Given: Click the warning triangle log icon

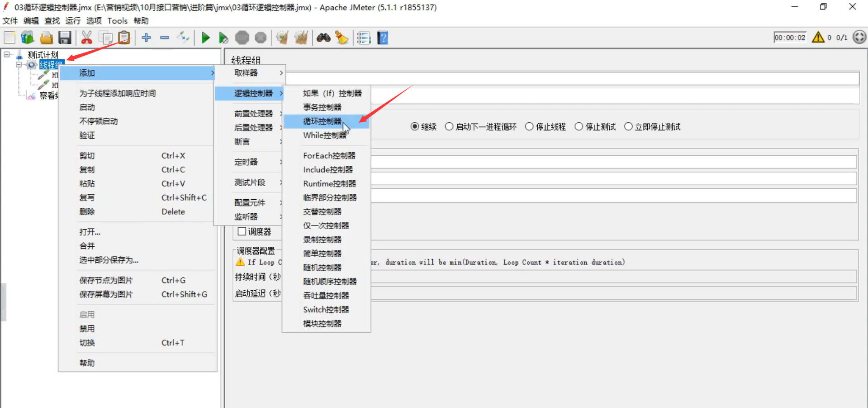Looking at the screenshot, I should click(x=818, y=37).
